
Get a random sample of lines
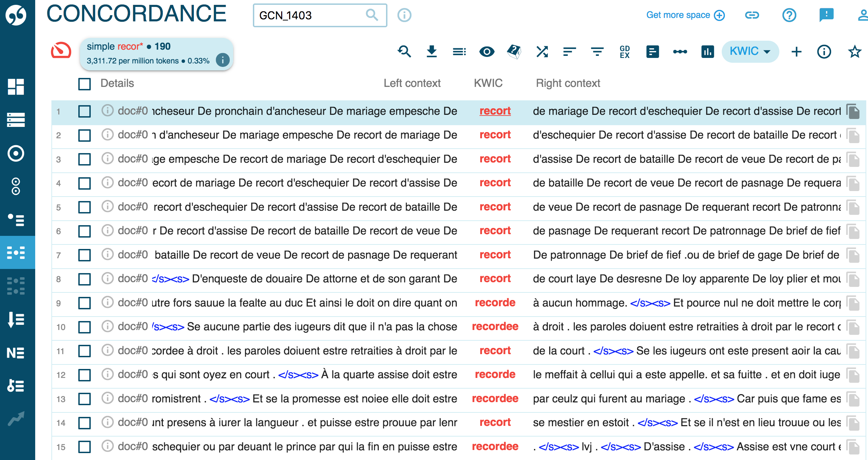[x=514, y=52]
